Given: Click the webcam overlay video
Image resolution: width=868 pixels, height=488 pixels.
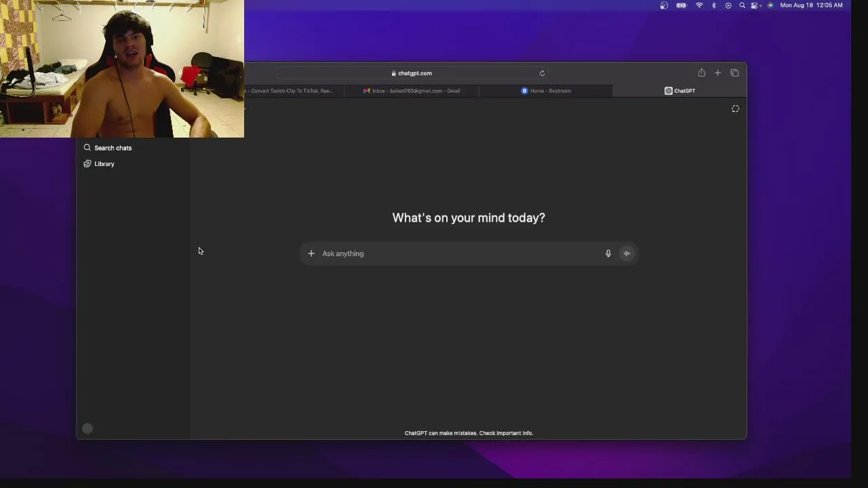Looking at the screenshot, I should [x=122, y=68].
